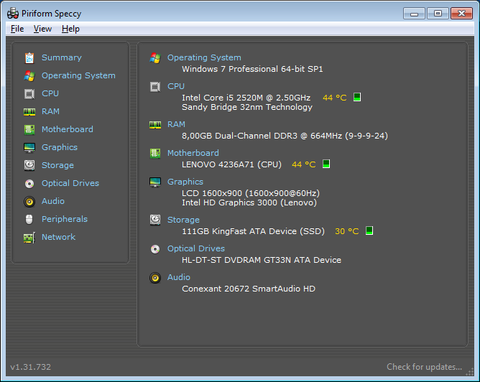The image size is (480, 382).
Task: Click Check for updates link
Action: point(424,367)
